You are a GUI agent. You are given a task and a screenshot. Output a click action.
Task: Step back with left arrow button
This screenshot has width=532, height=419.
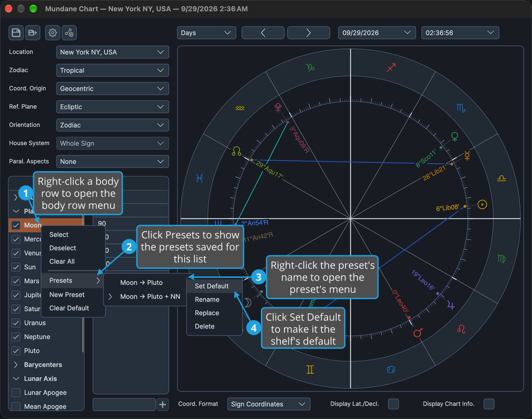[x=263, y=33]
